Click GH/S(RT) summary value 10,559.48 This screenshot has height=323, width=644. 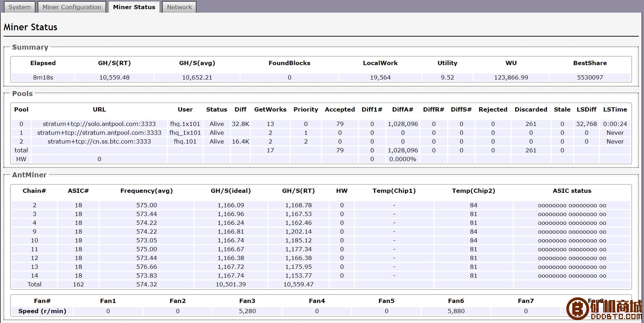pos(115,77)
